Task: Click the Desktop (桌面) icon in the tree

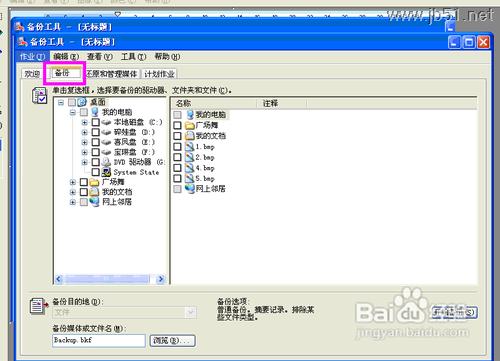Action: coord(82,102)
